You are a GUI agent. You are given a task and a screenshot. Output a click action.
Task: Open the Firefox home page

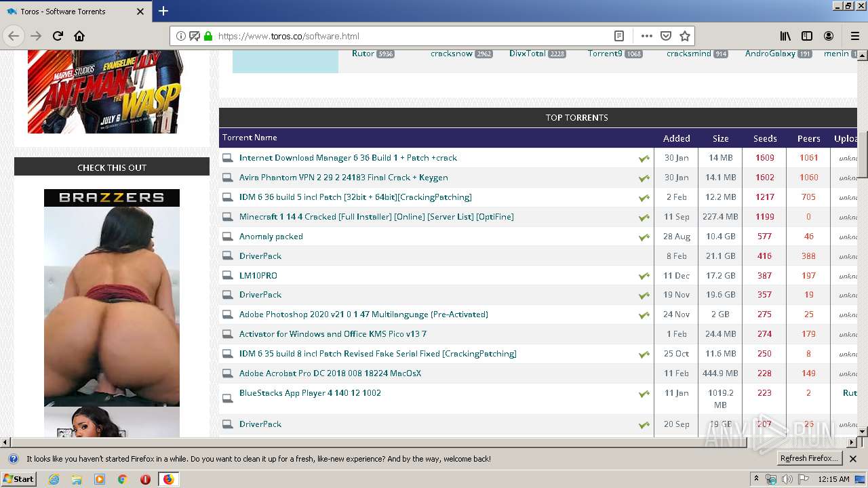tap(79, 36)
